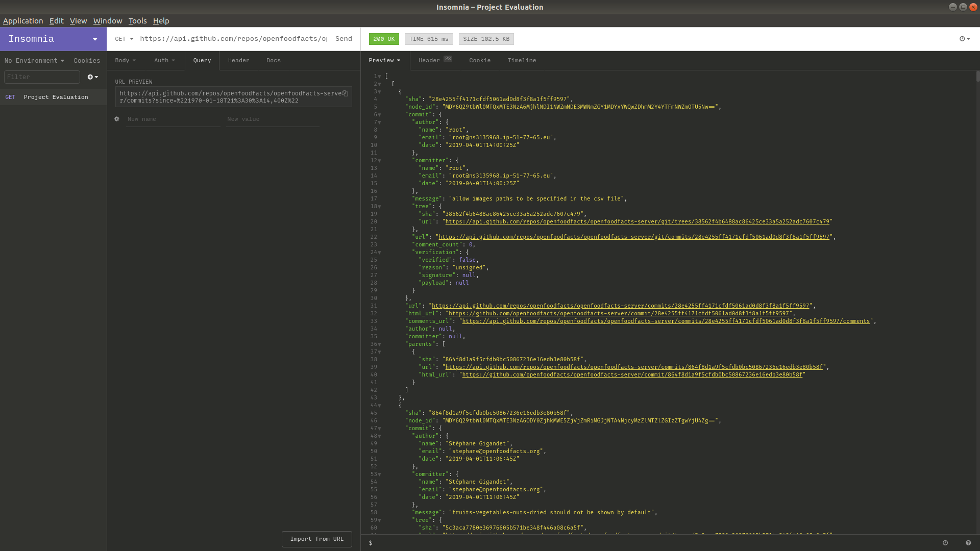Click the URL PREVIEW text box
This screenshot has width=980, height=551.
coord(233,97)
